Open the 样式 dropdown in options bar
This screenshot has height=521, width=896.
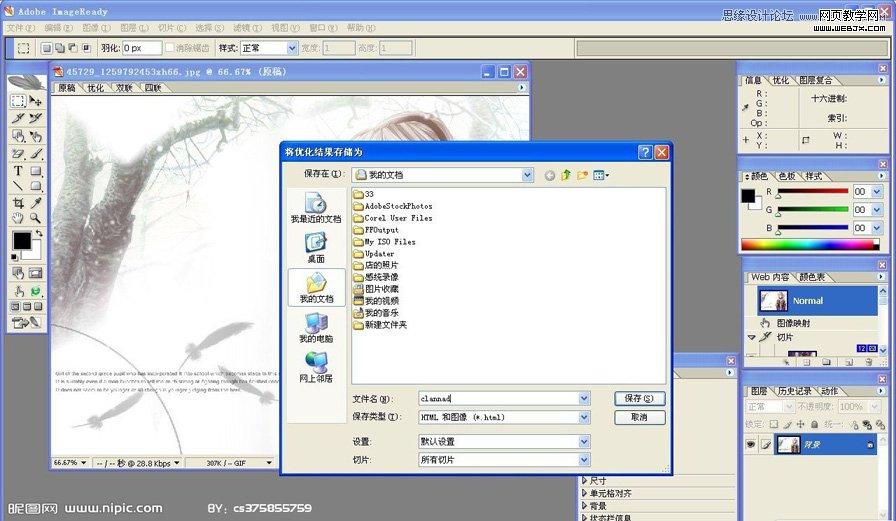[292, 48]
